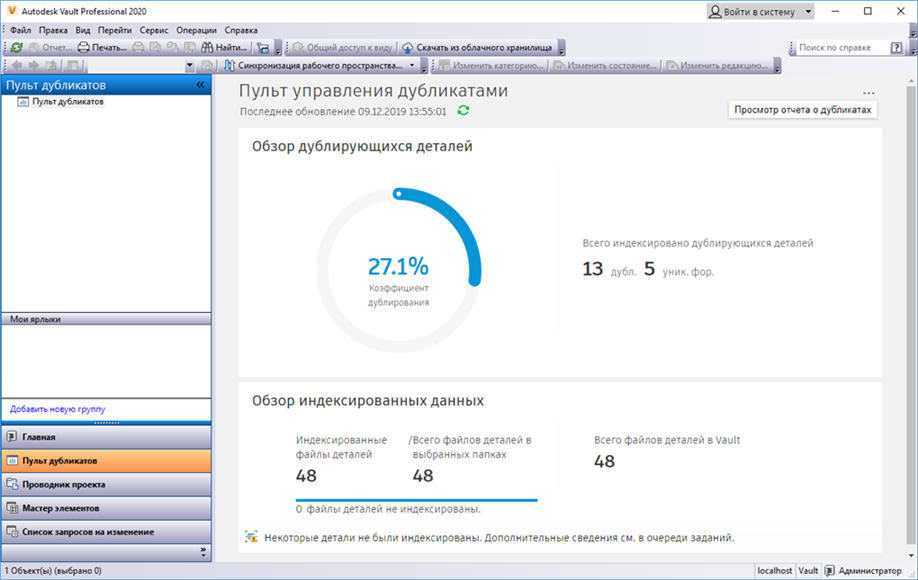Click the user icon in status bar
Screen dimensions: 918x580
[829, 571]
